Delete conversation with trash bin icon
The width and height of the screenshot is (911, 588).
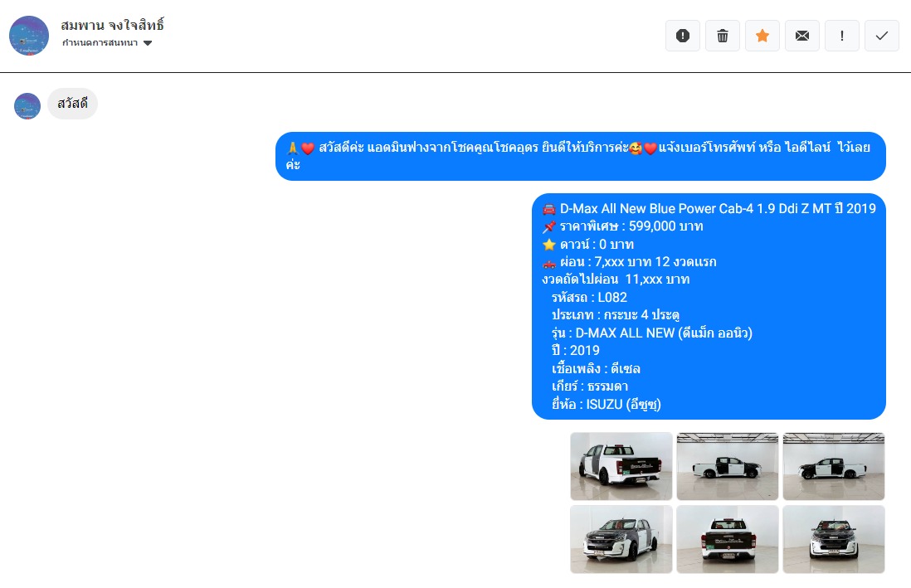pos(722,36)
